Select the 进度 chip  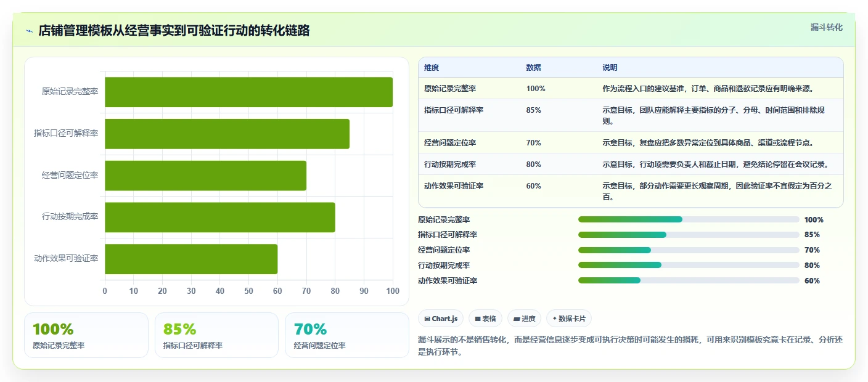(x=524, y=319)
